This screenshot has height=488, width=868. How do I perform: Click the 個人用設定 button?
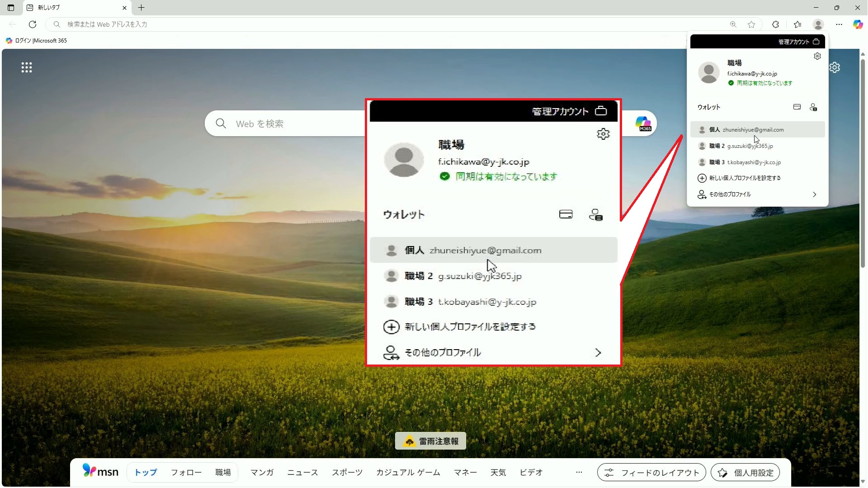[745, 473]
